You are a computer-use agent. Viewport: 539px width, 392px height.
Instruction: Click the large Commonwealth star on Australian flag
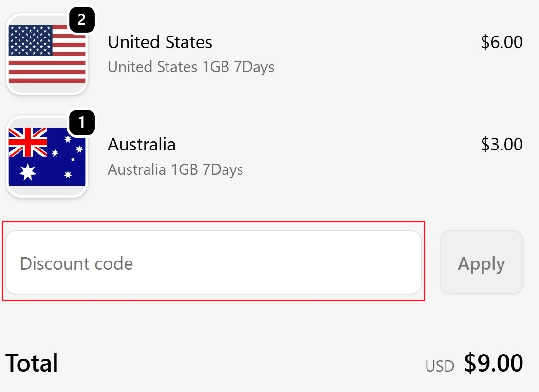click(28, 171)
